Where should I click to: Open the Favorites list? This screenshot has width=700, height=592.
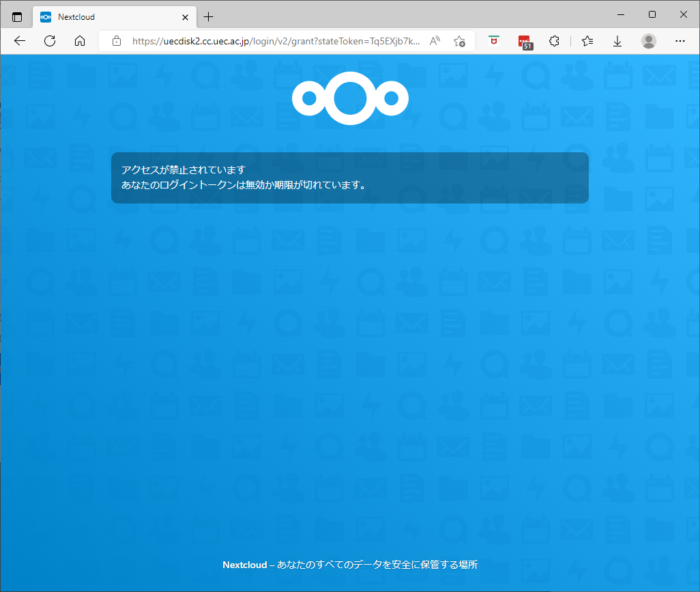(x=587, y=41)
